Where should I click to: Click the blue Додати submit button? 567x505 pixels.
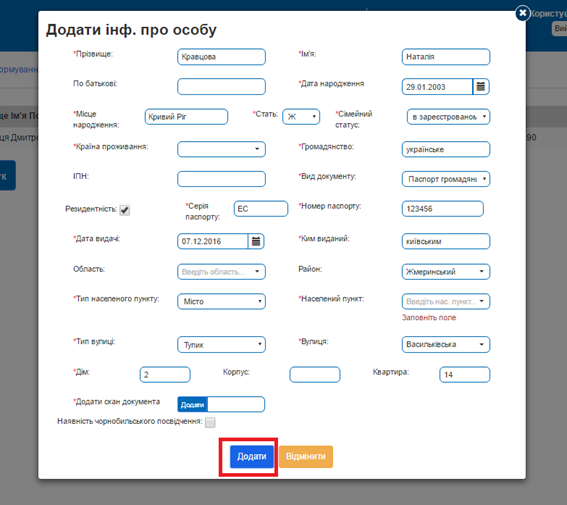pyautogui.click(x=252, y=457)
